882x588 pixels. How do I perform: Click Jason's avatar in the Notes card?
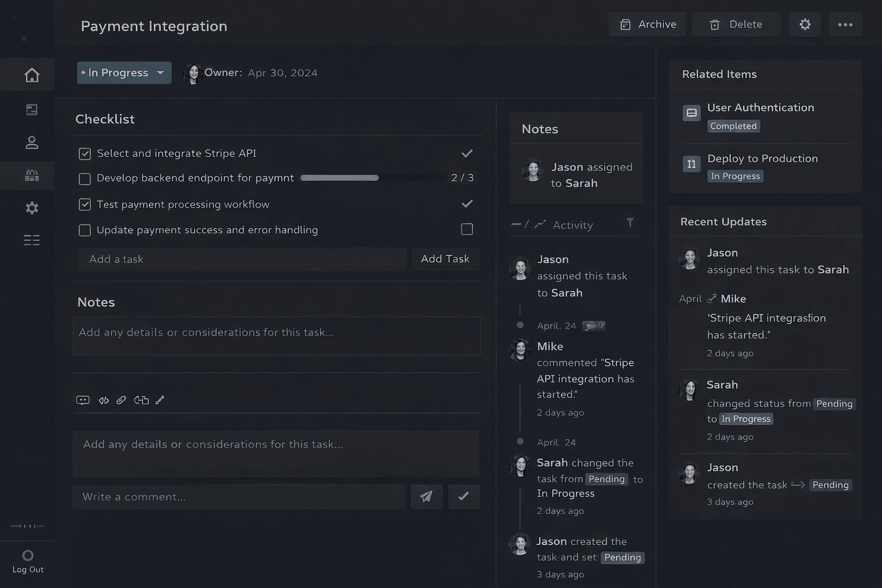coord(532,170)
